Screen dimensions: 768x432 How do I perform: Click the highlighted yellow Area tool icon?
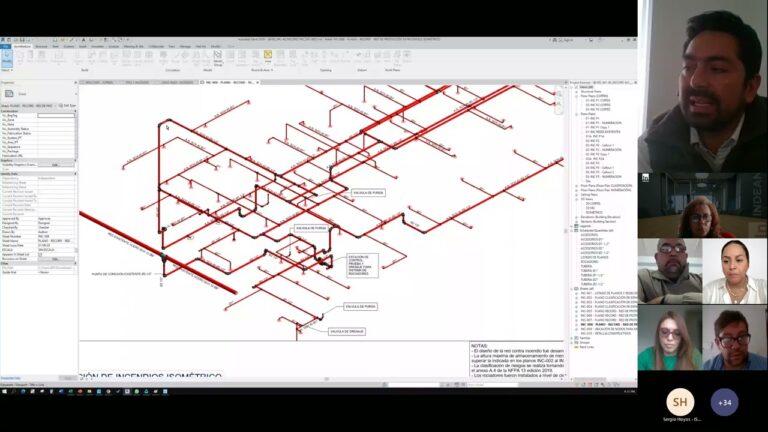267,56
